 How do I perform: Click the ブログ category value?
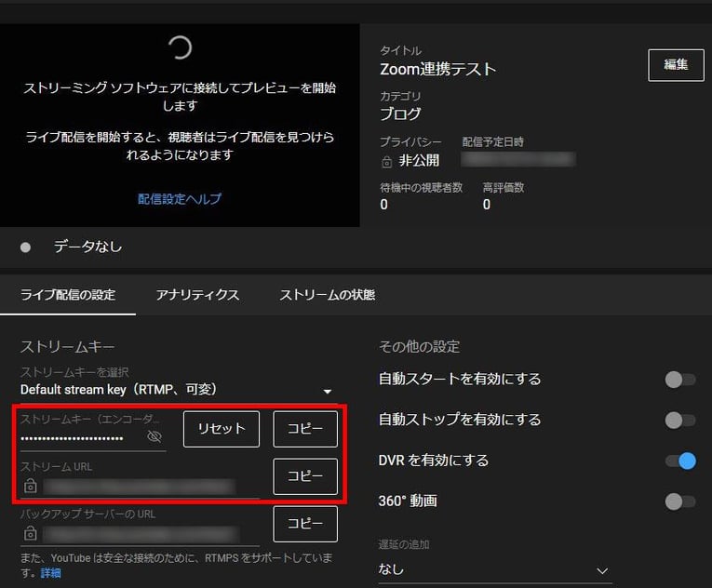pyautogui.click(x=400, y=114)
